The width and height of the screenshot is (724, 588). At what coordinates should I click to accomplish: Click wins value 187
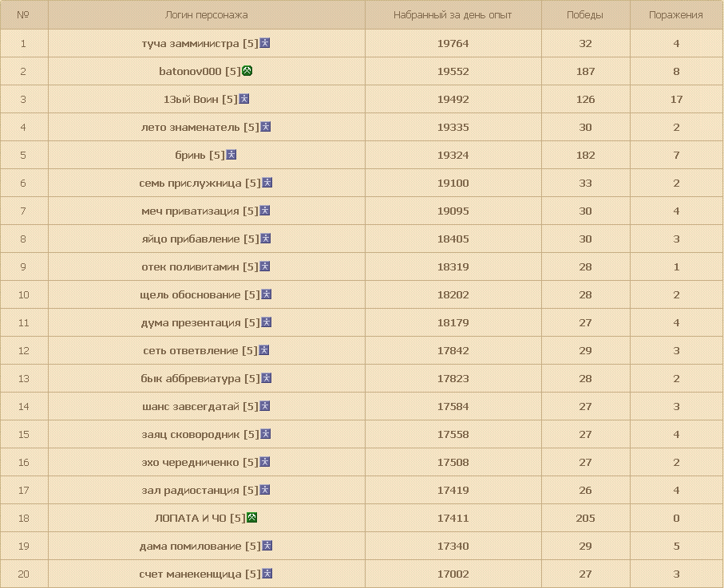585,72
